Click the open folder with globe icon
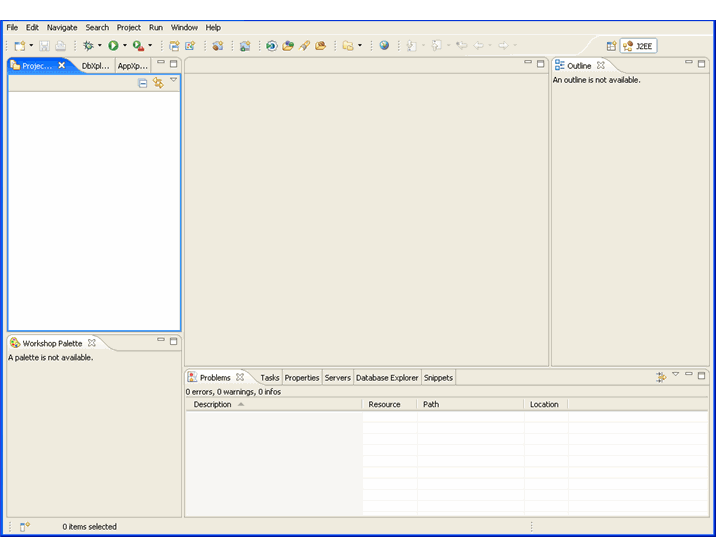This screenshot has width=716, height=537. (288, 46)
